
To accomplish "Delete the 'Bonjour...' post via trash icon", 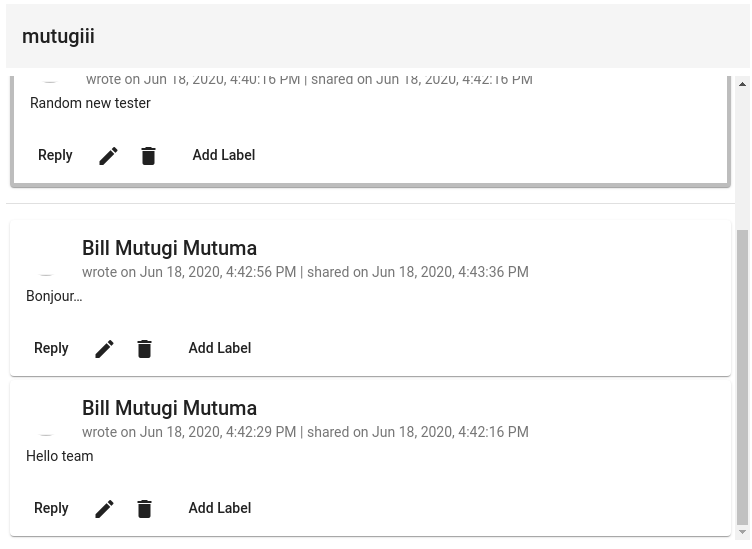I will pyautogui.click(x=144, y=349).
